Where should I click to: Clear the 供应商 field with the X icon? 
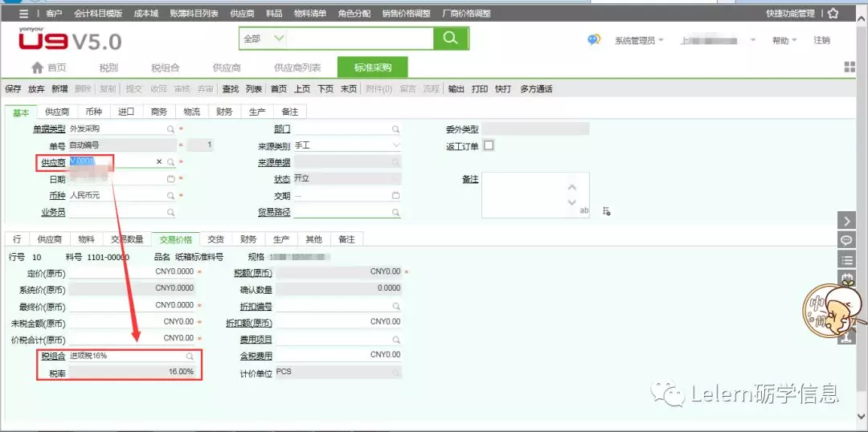(159, 162)
